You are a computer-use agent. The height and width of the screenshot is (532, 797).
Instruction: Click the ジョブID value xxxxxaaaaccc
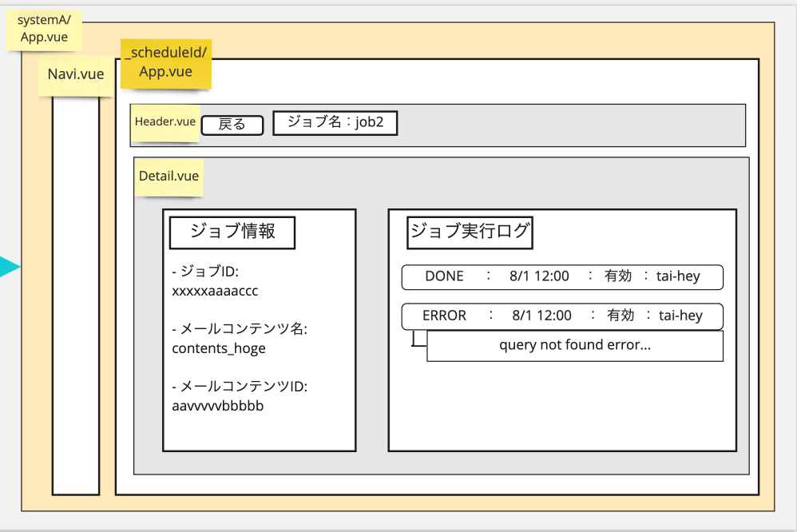(x=215, y=292)
